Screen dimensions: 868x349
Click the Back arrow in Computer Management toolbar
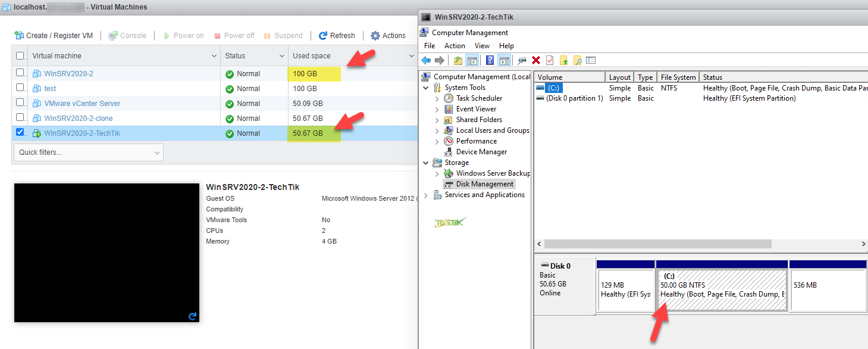tap(426, 60)
